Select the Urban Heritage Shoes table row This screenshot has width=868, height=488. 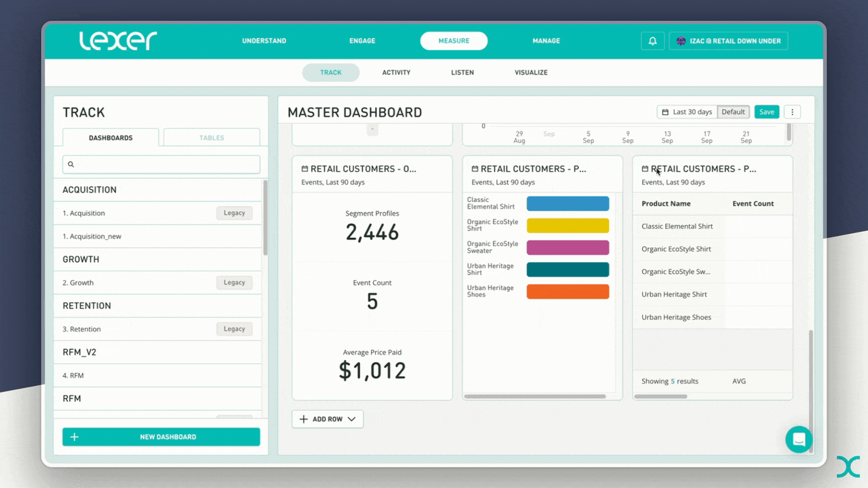tap(712, 317)
